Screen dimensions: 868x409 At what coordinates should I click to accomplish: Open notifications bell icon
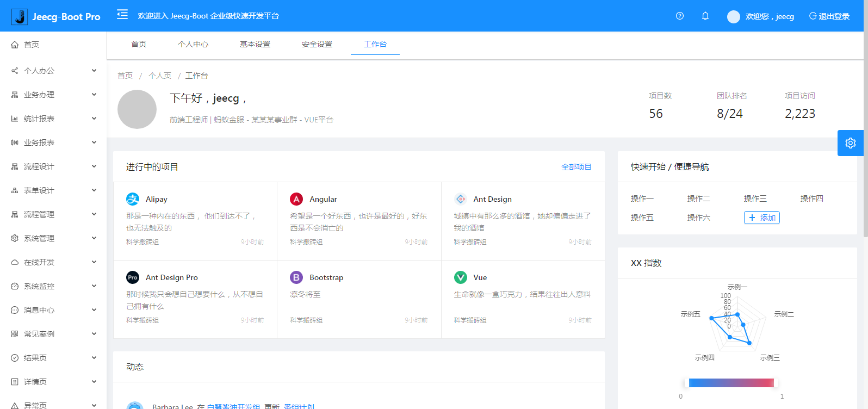tap(705, 16)
